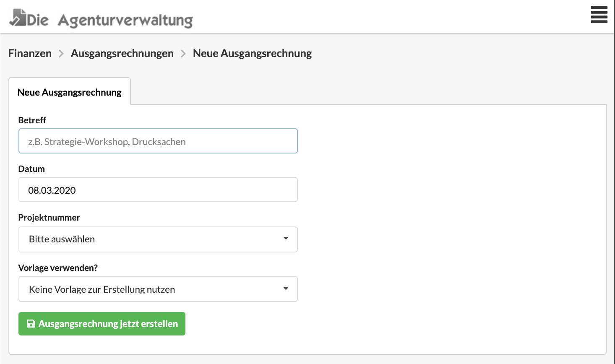
Task: Open the hamburger menu icon
Action: click(599, 15)
